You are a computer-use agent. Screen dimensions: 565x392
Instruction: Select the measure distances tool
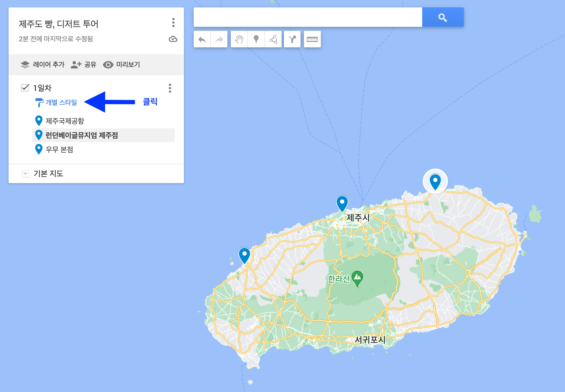coord(312,39)
